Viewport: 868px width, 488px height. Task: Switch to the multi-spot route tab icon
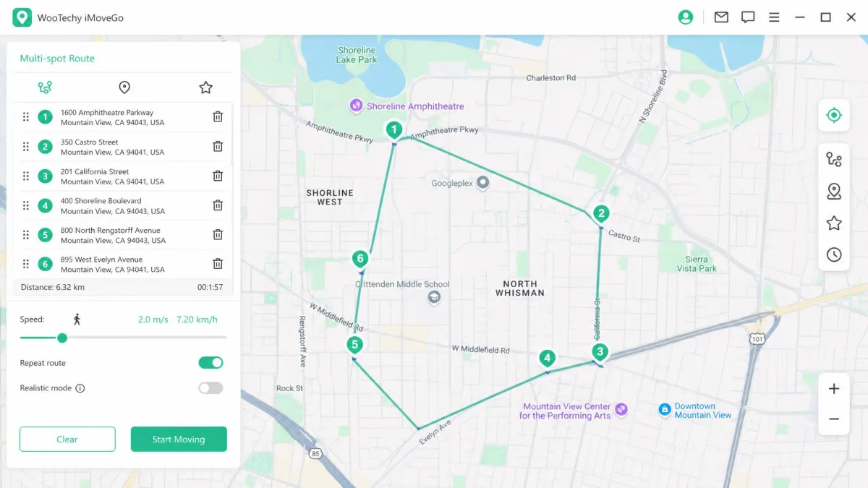(45, 87)
